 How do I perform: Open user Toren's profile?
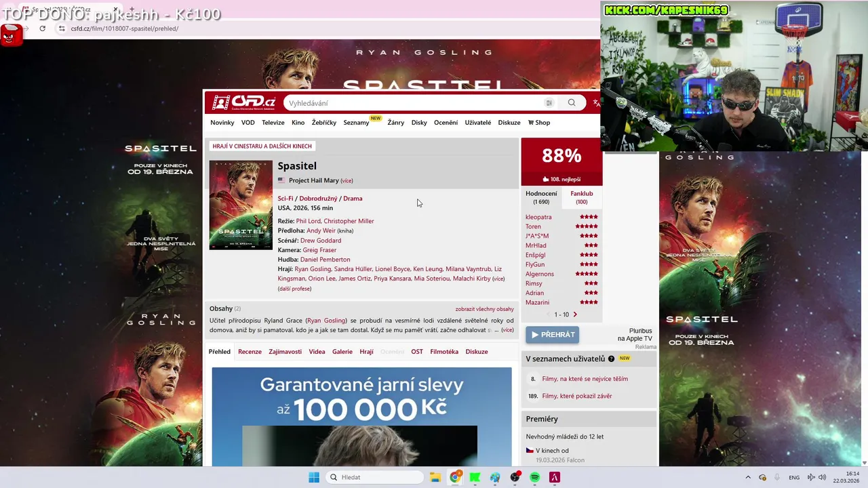[x=533, y=226]
